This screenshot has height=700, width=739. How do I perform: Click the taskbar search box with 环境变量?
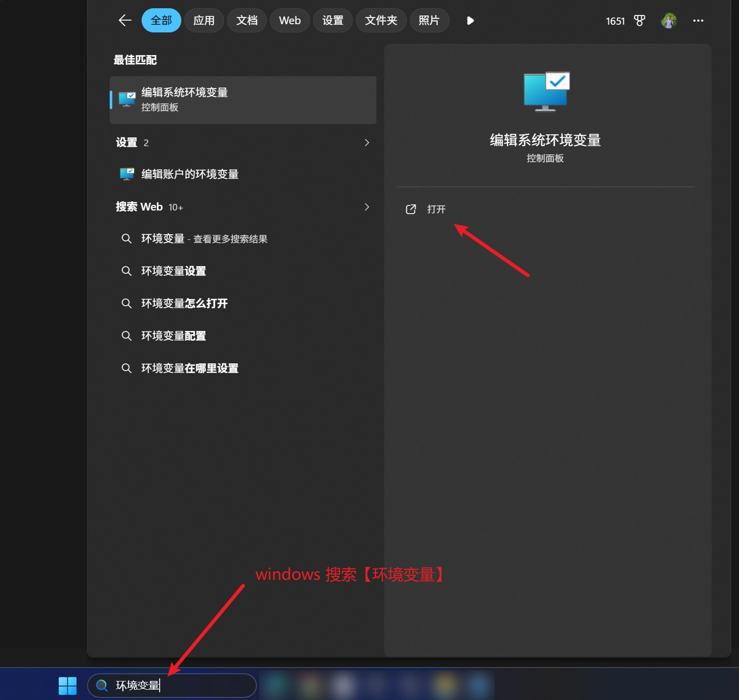(172, 686)
